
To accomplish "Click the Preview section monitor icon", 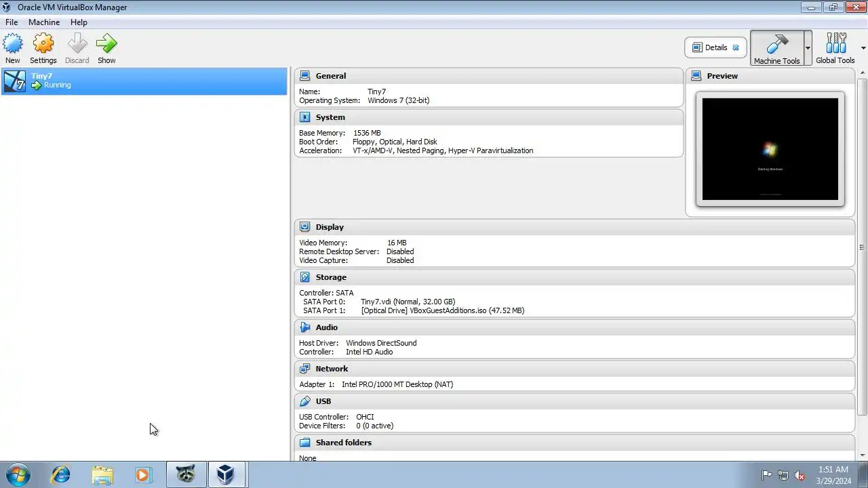I will tap(696, 76).
